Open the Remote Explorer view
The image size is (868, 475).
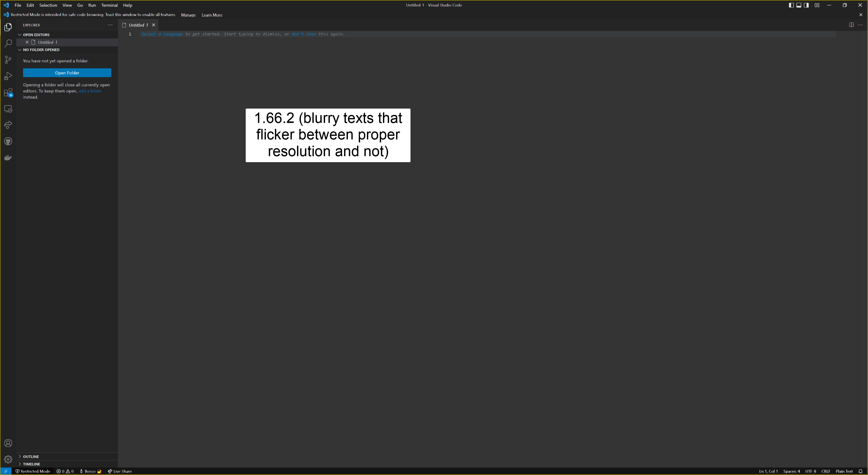[8, 109]
